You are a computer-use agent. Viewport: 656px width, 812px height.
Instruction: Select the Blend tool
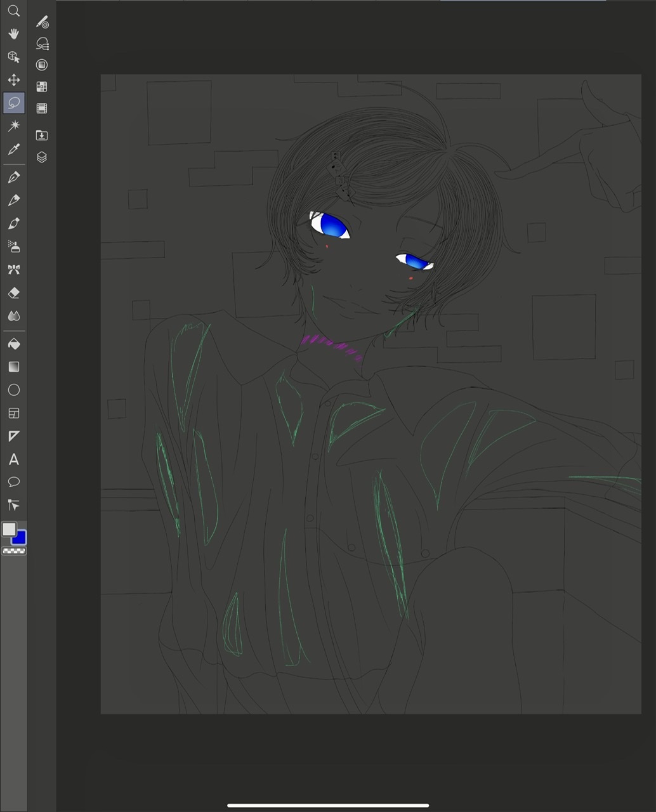tap(13, 316)
